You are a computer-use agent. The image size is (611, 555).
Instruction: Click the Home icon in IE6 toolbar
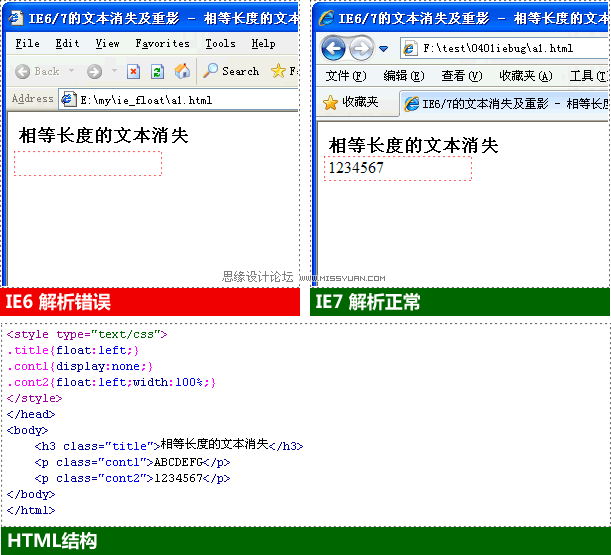tap(182, 71)
